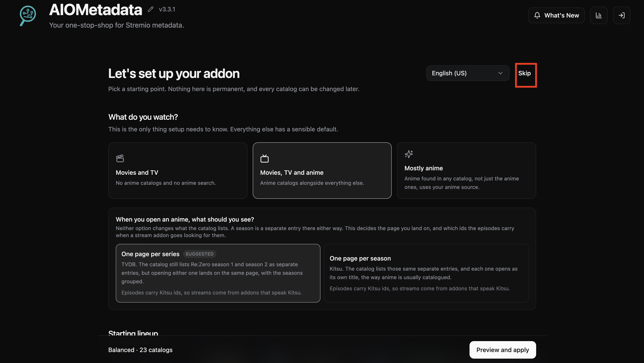Click the bell icon in What's New
644x363 pixels.
pyautogui.click(x=537, y=15)
